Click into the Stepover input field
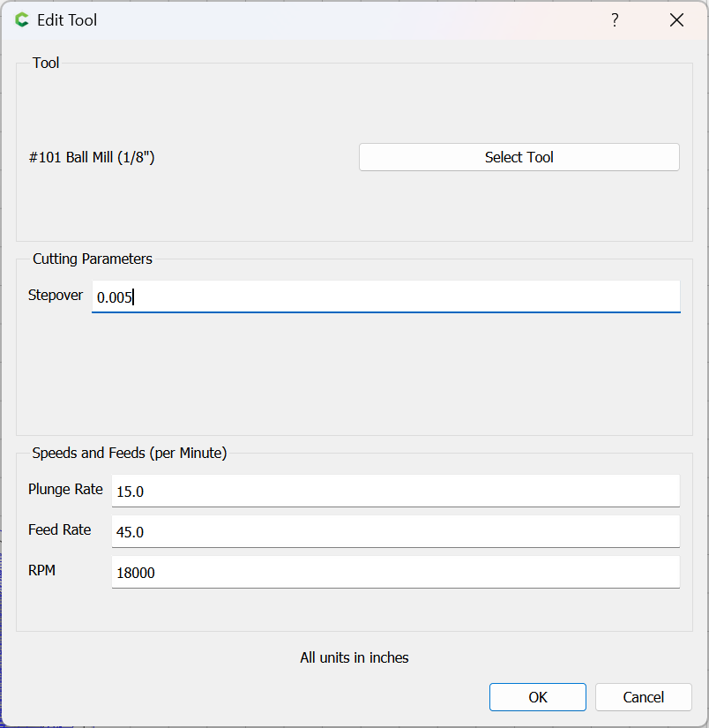The image size is (709, 728). pyautogui.click(x=385, y=297)
